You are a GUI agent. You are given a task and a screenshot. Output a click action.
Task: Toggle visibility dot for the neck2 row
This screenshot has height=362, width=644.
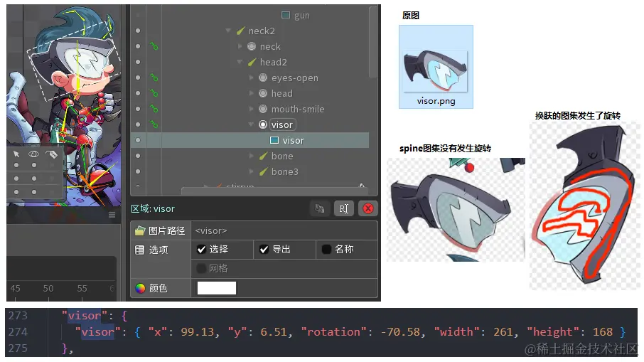pyautogui.click(x=138, y=31)
